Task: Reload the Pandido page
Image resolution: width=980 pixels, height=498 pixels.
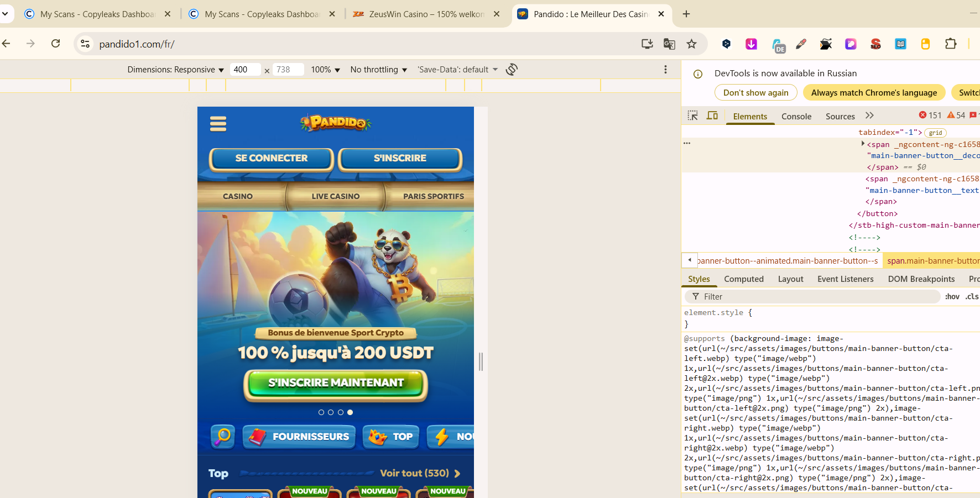Action: 55,44
